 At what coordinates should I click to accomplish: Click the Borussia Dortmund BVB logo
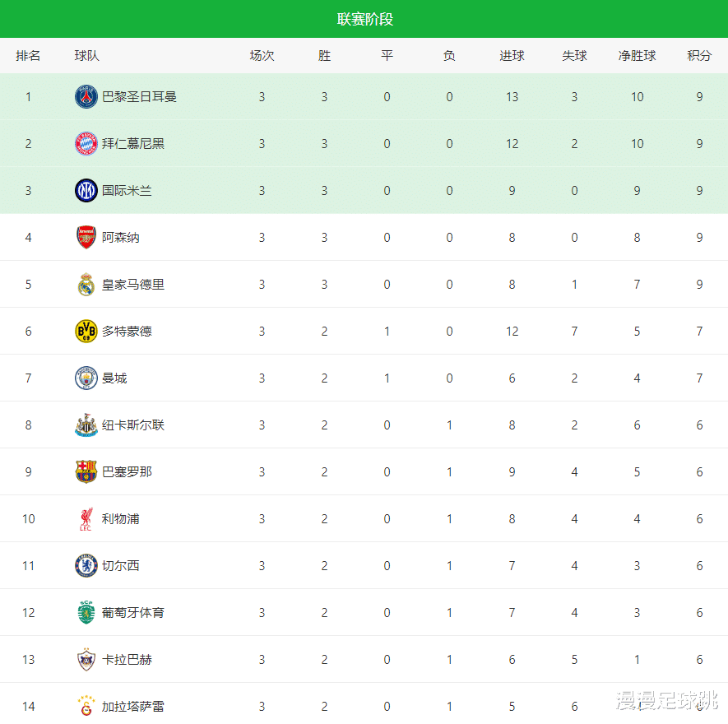[86, 332]
